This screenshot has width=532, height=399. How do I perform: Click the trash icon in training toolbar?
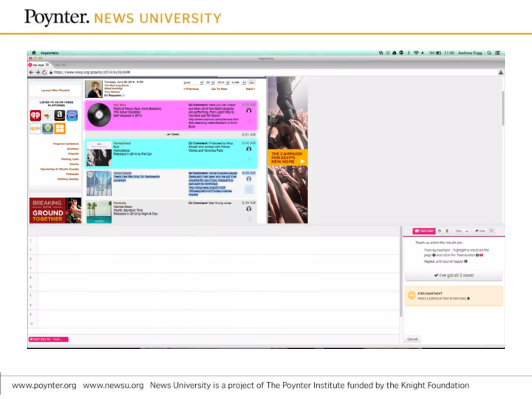click(447, 231)
